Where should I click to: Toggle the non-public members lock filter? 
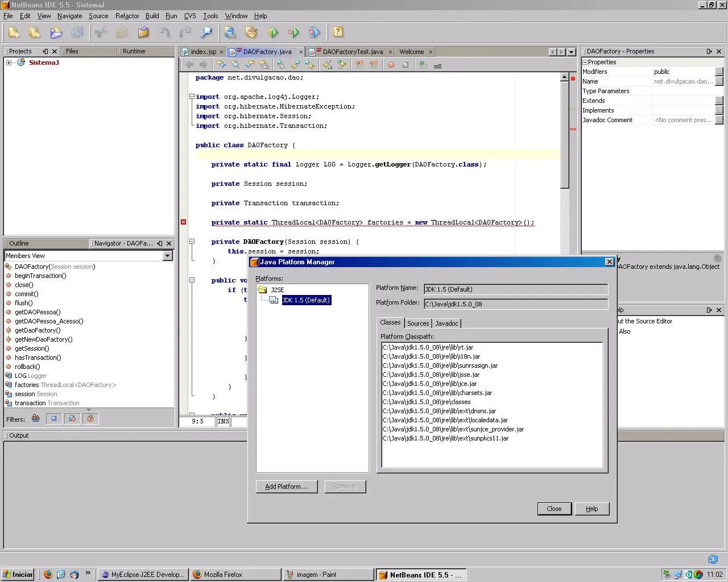[90, 419]
